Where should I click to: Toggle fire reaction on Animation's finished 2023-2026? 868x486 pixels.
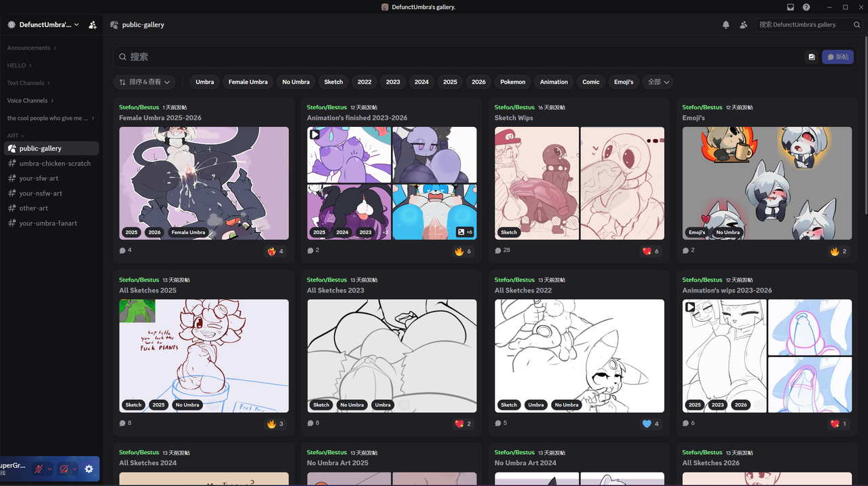click(463, 251)
